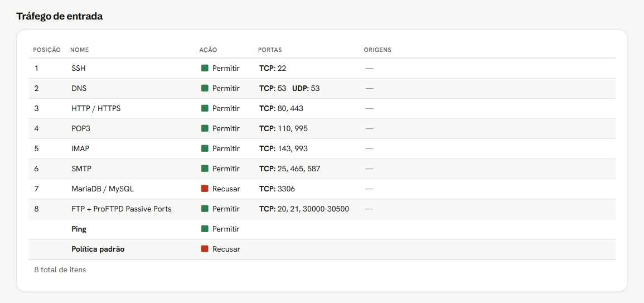Click the red square in Política padrão row

(x=205, y=249)
